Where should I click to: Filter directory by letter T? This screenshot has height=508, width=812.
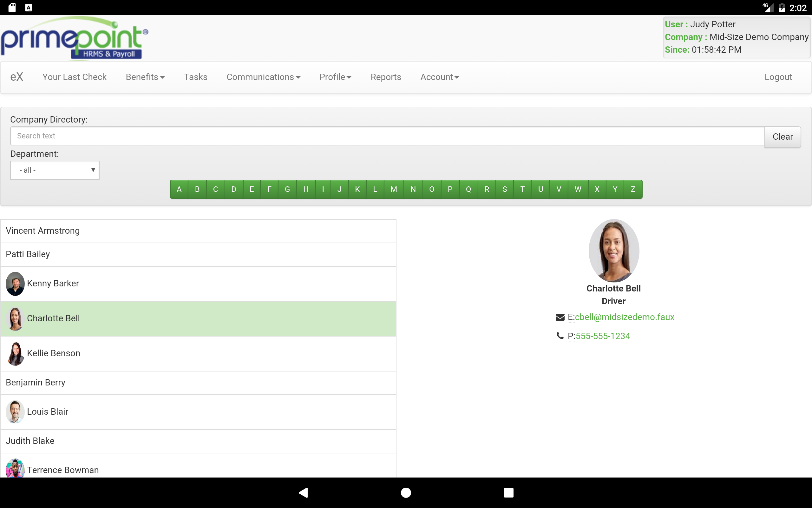tap(522, 189)
